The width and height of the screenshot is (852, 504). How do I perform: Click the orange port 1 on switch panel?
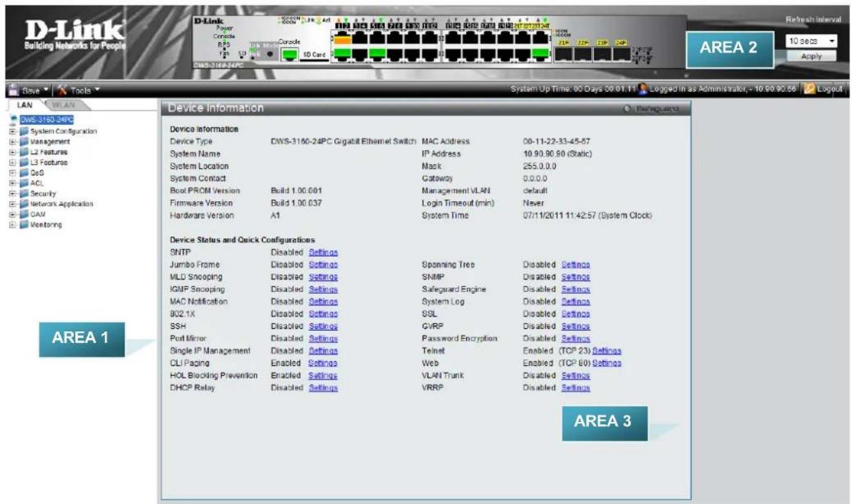(342, 39)
